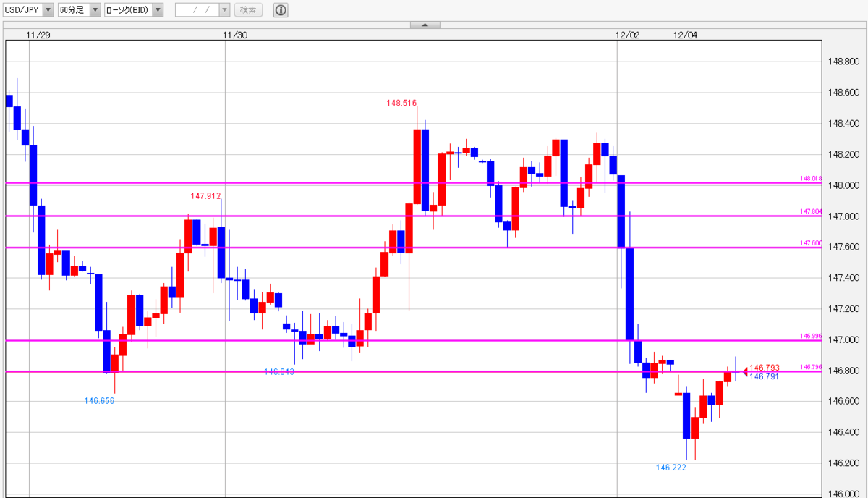Click the 12/02 date label
Image resolution: width=868 pixels, height=498 pixels.
(x=628, y=34)
